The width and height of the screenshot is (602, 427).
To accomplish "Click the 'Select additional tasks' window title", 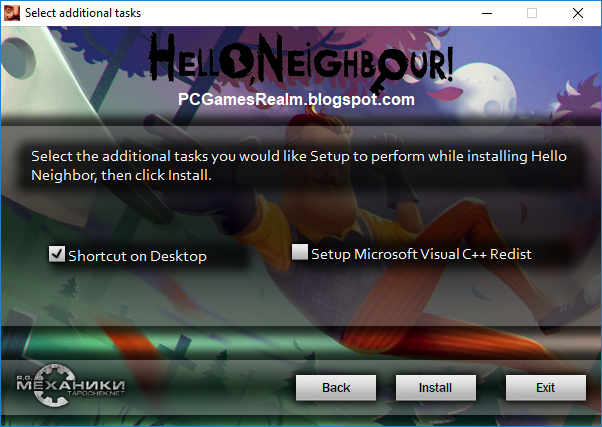I will (x=83, y=13).
